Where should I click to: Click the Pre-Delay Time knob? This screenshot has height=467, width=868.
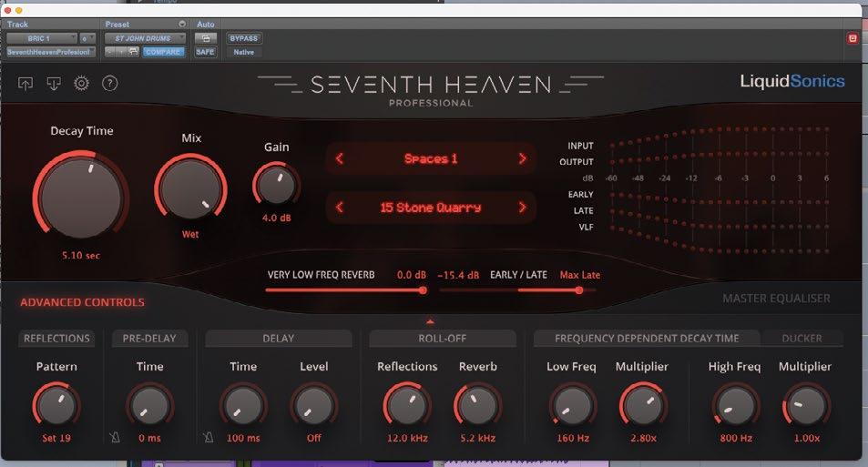(149, 407)
